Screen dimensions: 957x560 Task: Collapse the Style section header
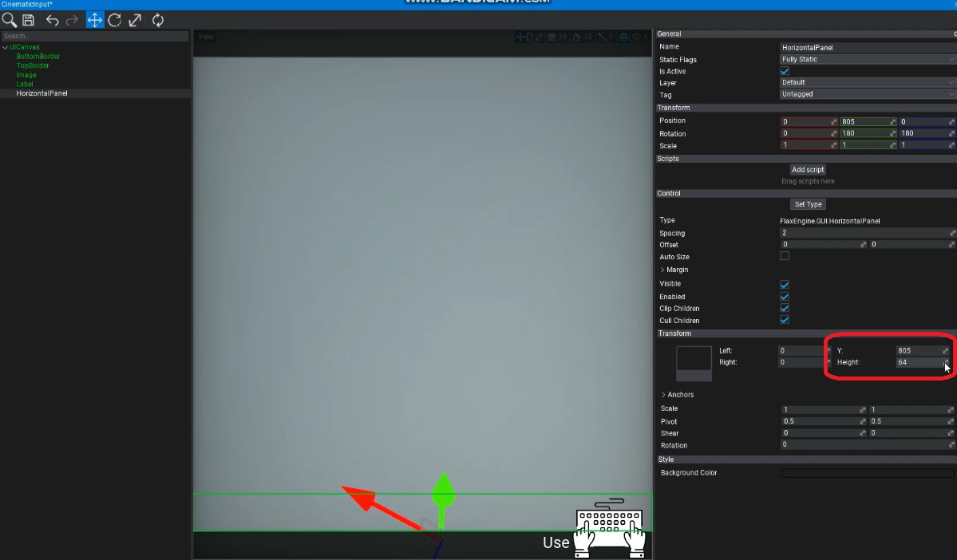(805, 459)
